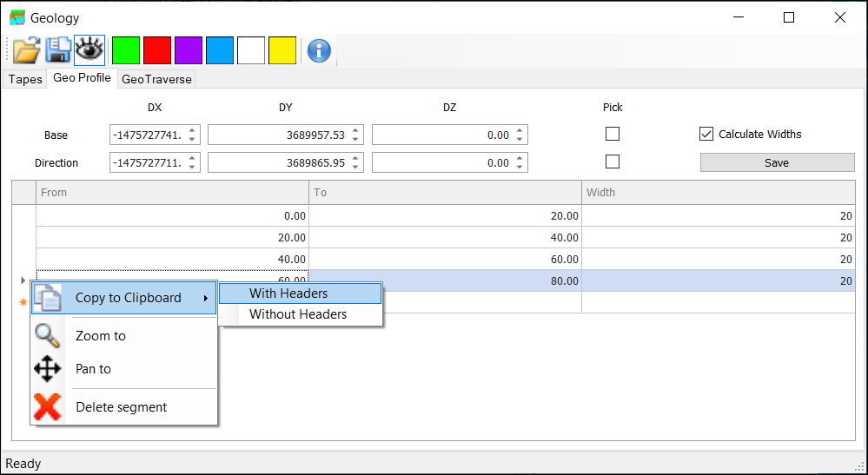Choose Without Headers menu option
The height and width of the screenshot is (475, 868).
[x=298, y=314]
